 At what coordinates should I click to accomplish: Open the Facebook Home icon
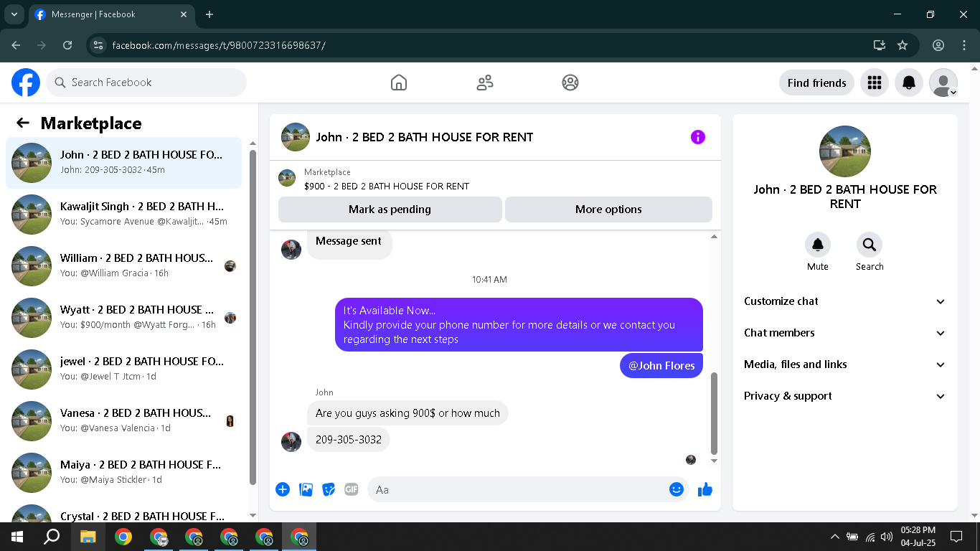click(399, 83)
